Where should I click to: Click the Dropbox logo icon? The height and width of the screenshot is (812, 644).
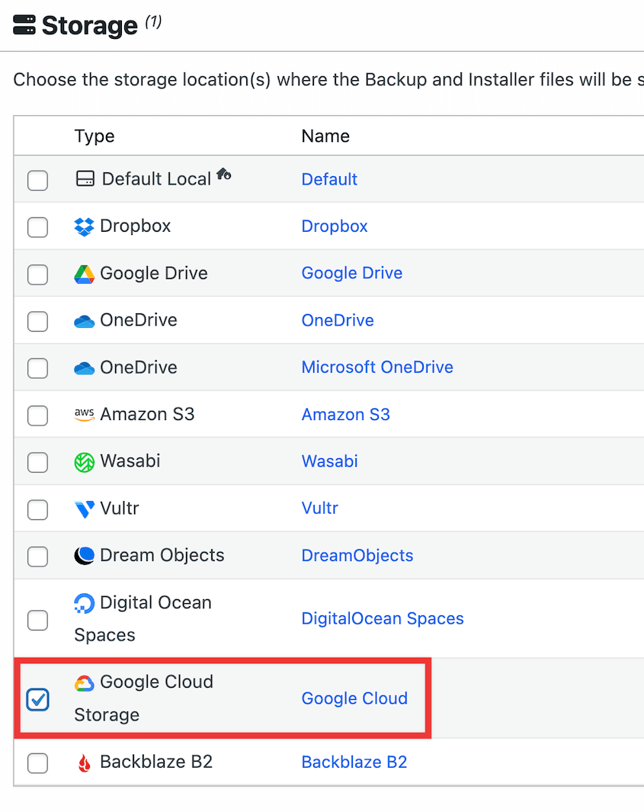(85, 226)
